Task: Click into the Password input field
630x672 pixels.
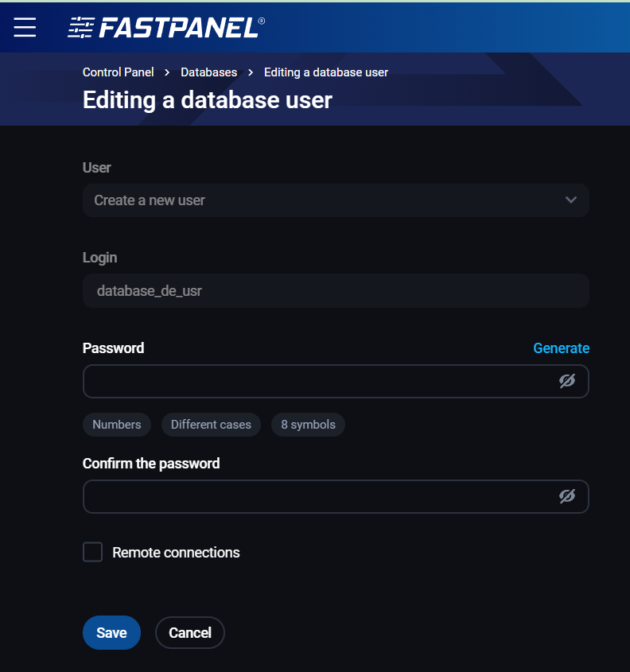Action: (318, 381)
